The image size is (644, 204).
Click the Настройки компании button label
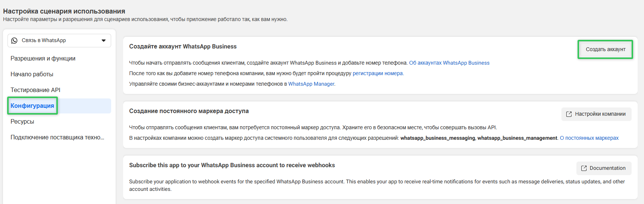[x=600, y=114]
